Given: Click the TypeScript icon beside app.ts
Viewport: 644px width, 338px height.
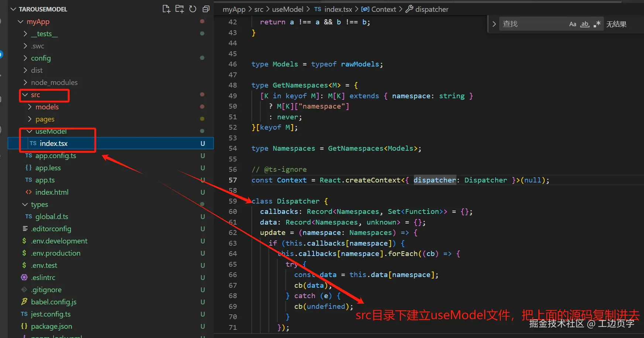Looking at the screenshot, I should click(x=29, y=180).
